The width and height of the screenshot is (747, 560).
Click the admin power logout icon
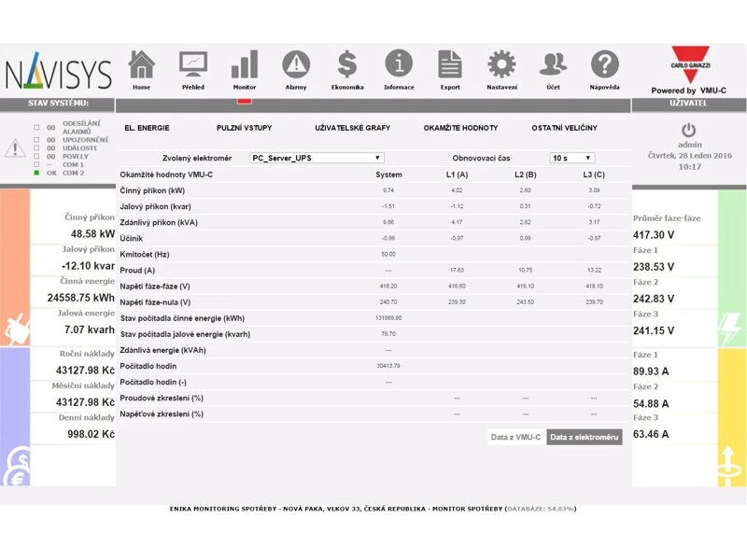689,130
